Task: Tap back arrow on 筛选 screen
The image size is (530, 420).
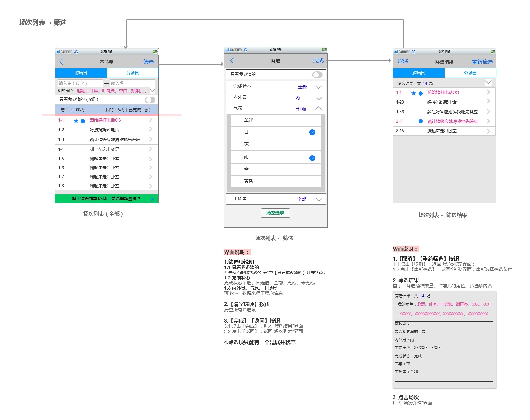Action: point(232,60)
